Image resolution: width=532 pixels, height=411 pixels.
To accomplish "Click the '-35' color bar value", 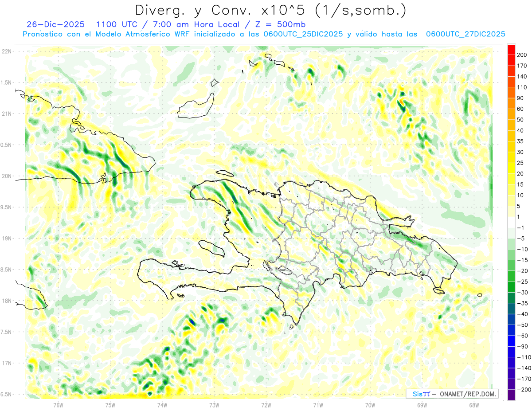I will coord(523,303).
